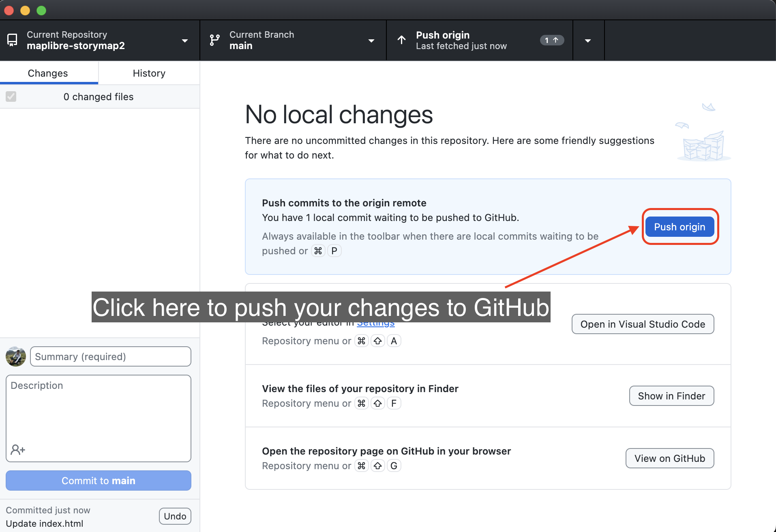Image resolution: width=776 pixels, height=532 pixels.
Task: Click the Commit to main button
Action: point(98,481)
